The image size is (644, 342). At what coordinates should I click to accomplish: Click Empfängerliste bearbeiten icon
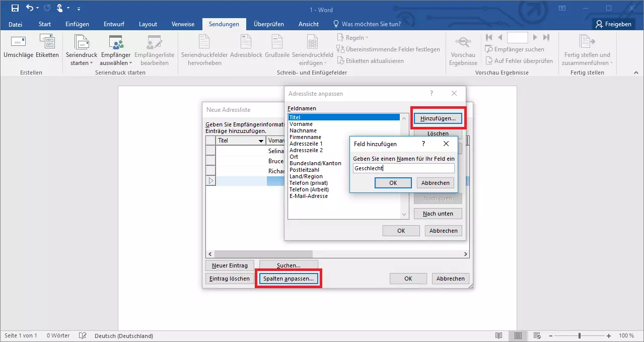pos(155,51)
